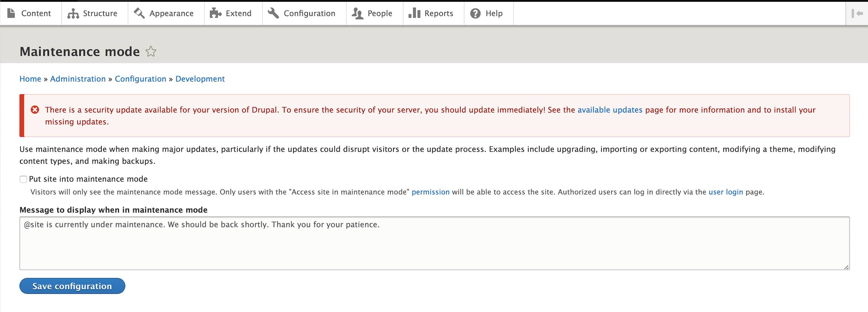Go to the user login page link

726,192
